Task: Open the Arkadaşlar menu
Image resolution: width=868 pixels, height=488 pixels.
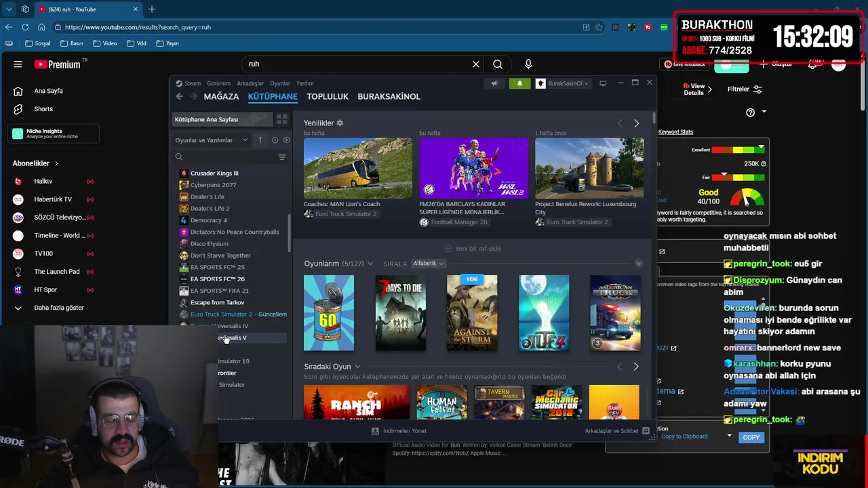Action: 250,83
